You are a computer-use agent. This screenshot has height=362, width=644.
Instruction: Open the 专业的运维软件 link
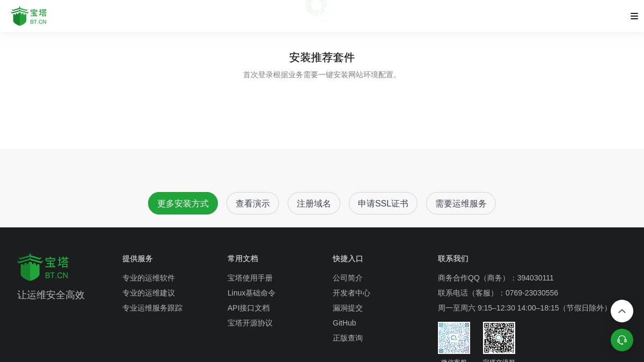[x=149, y=278]
